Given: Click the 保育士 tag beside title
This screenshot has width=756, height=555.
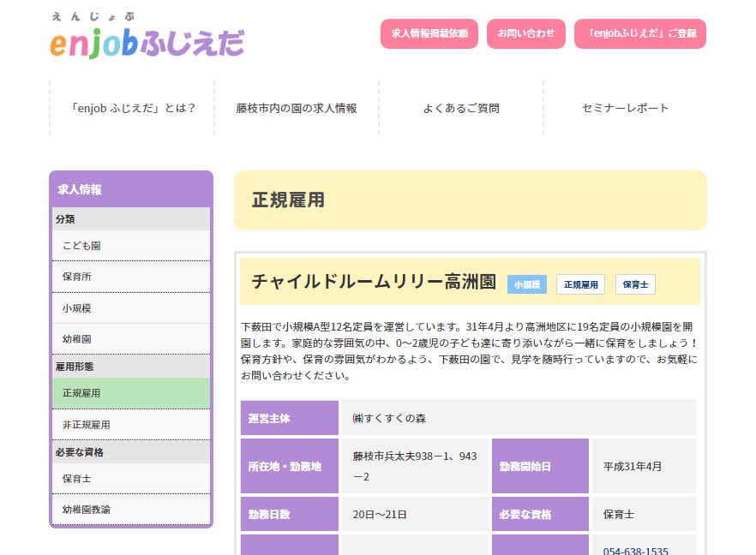Looking at the screenshot, I should pos(635,284).
